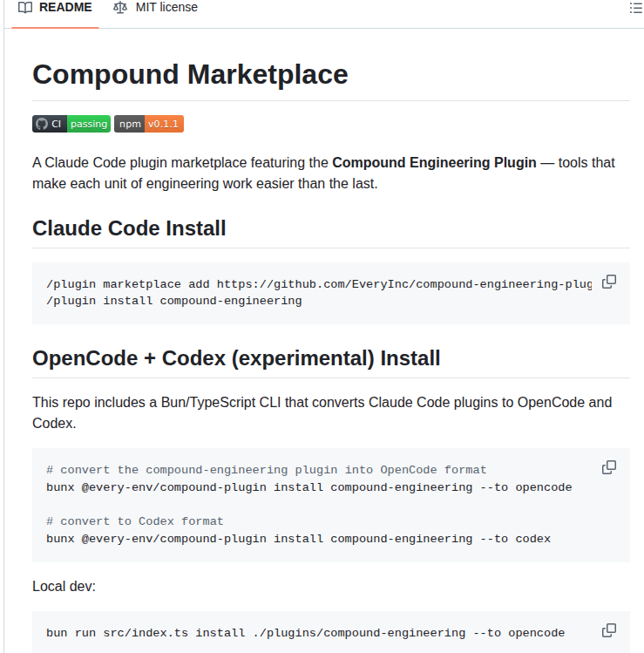Click the Claude Code Install heading
The height and width of the screenshot is (653, 644).
[129, 228]
